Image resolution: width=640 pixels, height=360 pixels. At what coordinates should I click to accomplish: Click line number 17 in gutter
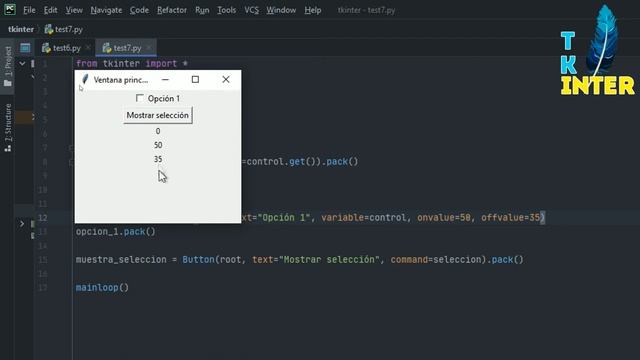tap(43, 288)
